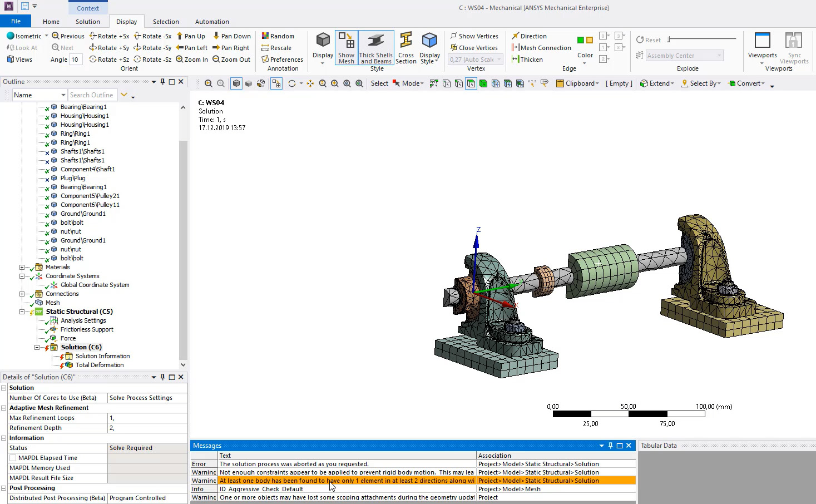Click the Reset button in Explode group
Image resolution: width=816 pixels, height=504 pixels.
tap(648, 39)
